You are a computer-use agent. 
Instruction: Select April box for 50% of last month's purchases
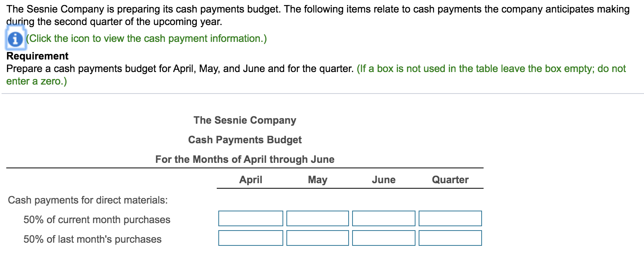tap(251, 238)
